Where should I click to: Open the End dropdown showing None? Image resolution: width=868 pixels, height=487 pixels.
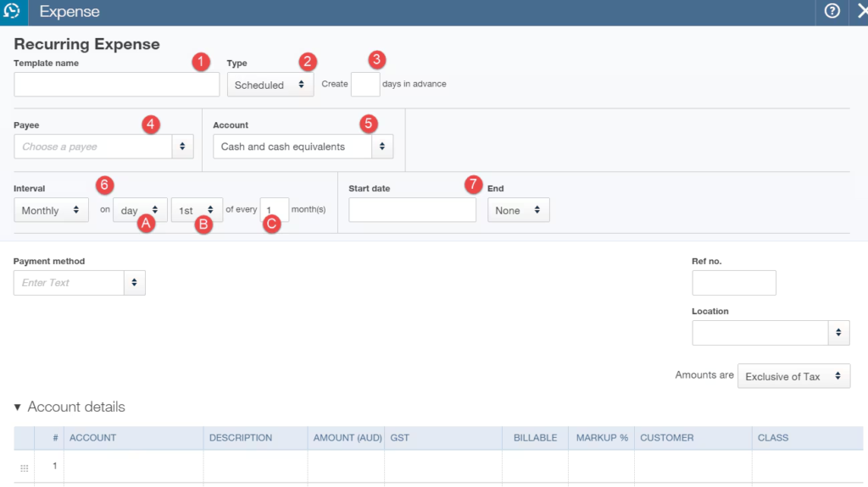coord(519,210)
